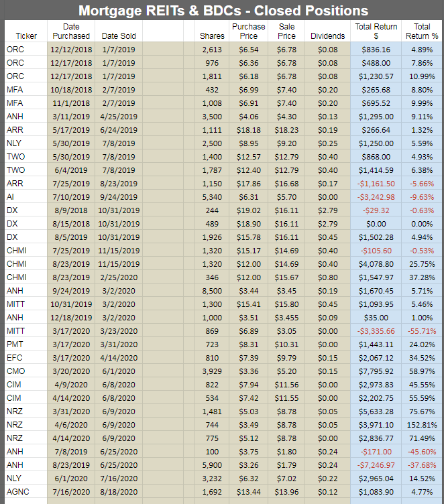The width and height of the screenshot is (444, 504).
Task: Select the cell with total return $836.16
Action: click(x=376, y=50)
